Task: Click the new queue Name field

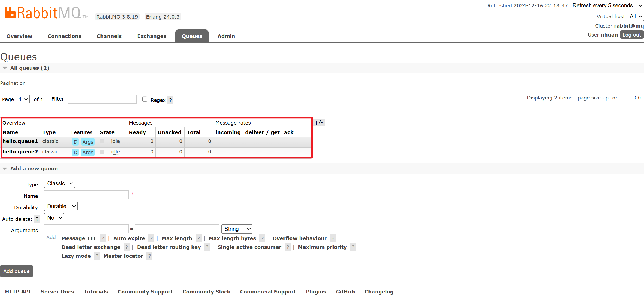Action: click(x=86, y=195)
